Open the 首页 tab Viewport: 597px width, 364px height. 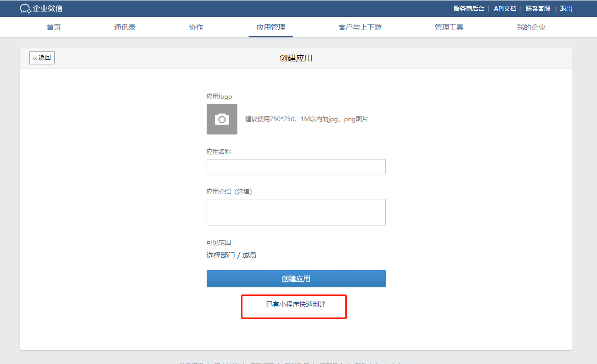53,27
